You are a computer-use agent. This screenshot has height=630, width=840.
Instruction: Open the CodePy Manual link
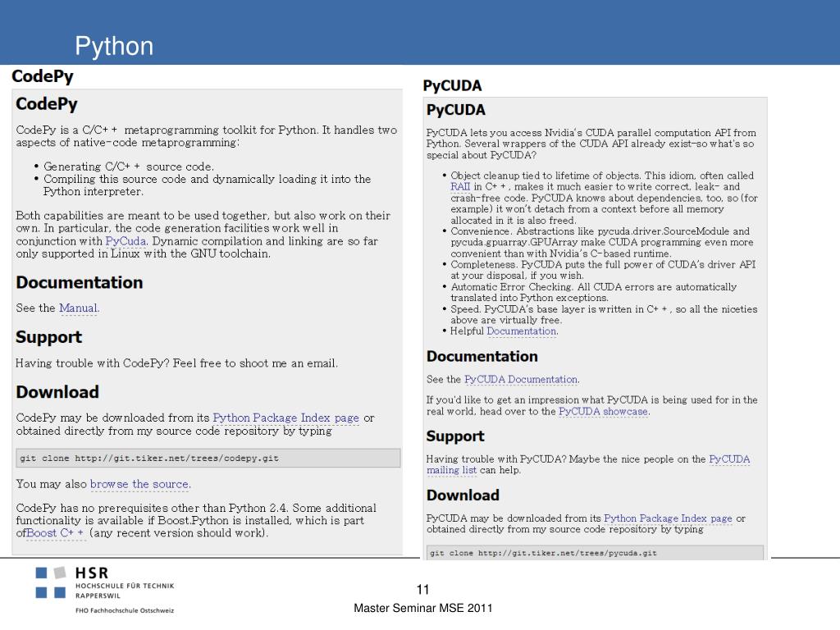pyautogui.click(x=78, y=308)
